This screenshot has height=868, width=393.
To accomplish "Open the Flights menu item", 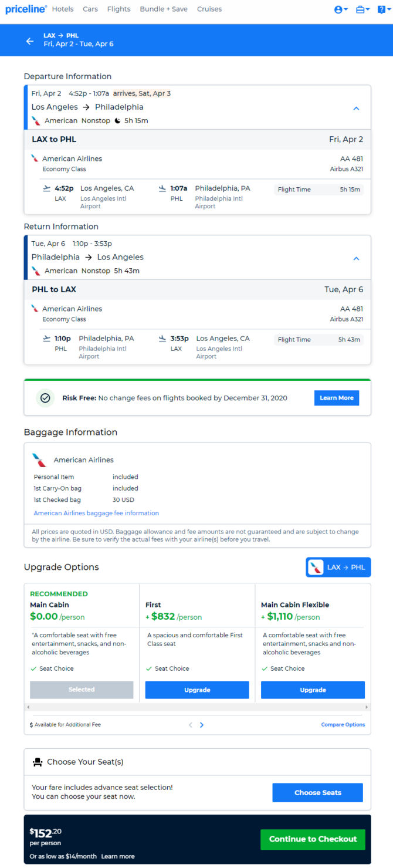I will point(119,9).
